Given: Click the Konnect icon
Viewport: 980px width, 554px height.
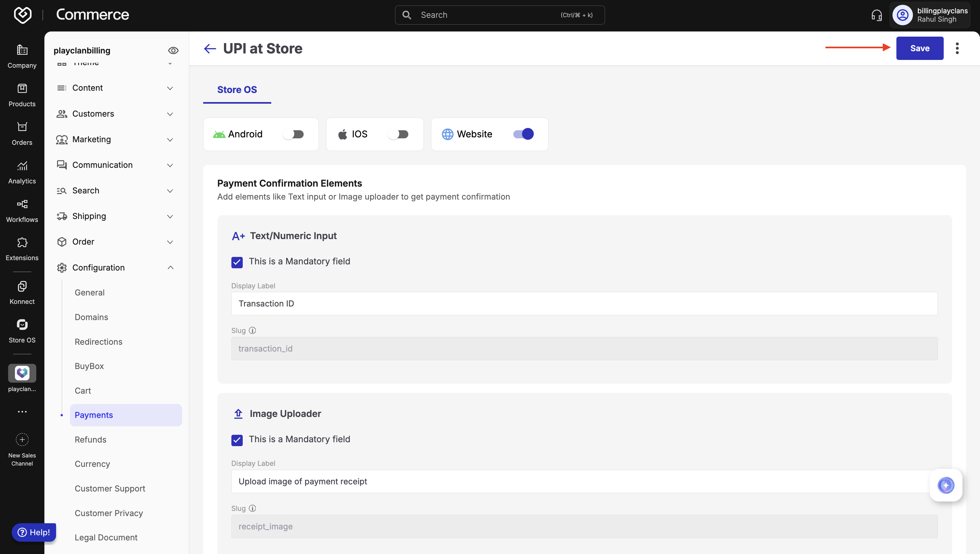Looking at the screenshot, I should [x=22, y=286].
